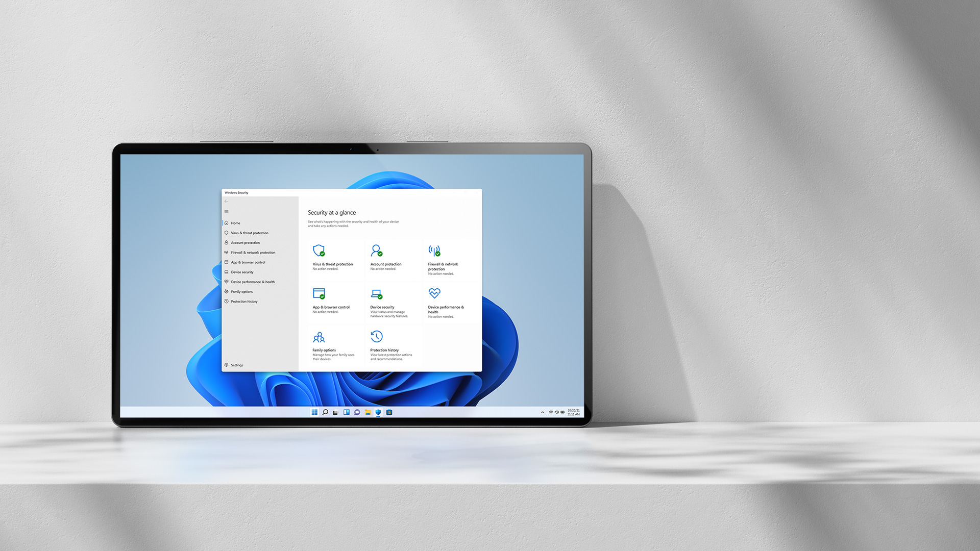This screenshot has width=980, height=551.
Task: Select Virus & threat protection sidebar item
Action: (x=249, y=233)
